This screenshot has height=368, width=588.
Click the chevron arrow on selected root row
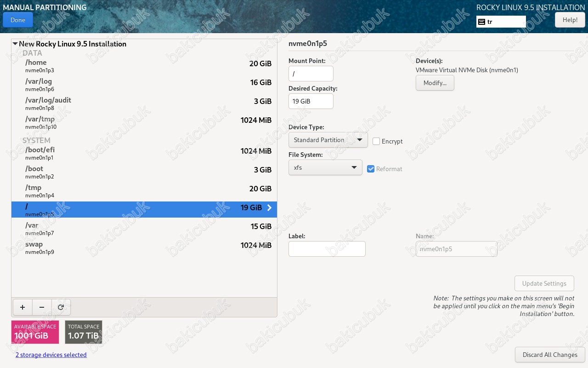269,208
